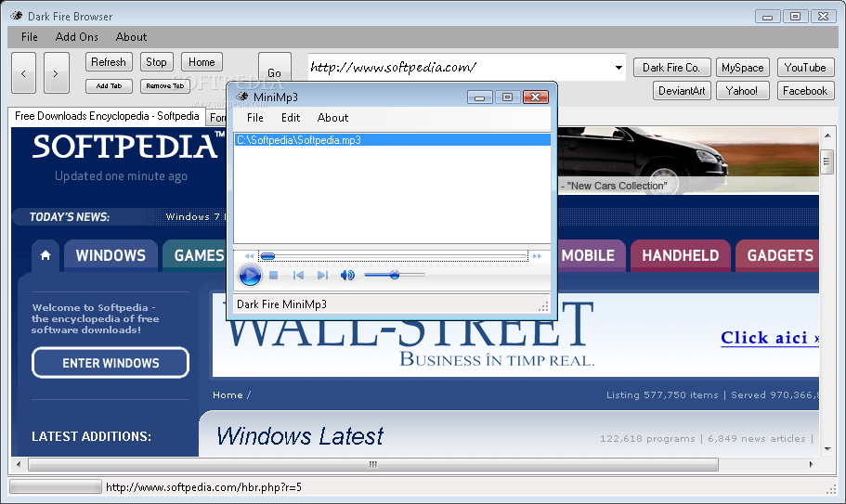Select Softpedia.mp3 in the MiniMp3 playlist
The width and height of the screenshot is (846, 504).
point(392,140)
